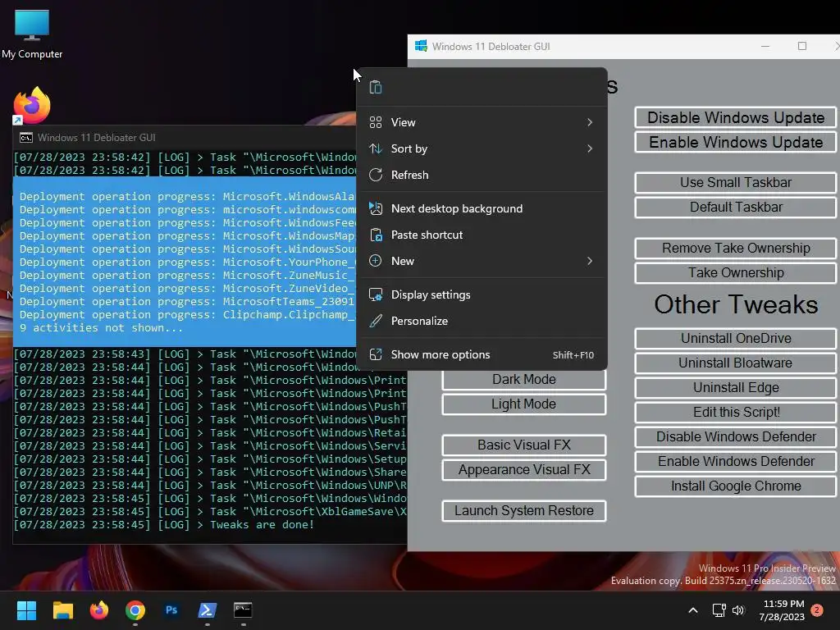Select Next desktop background menu entry
Image resolution: width=840 pixels, height=630 pixels.
tap(482, 208)
